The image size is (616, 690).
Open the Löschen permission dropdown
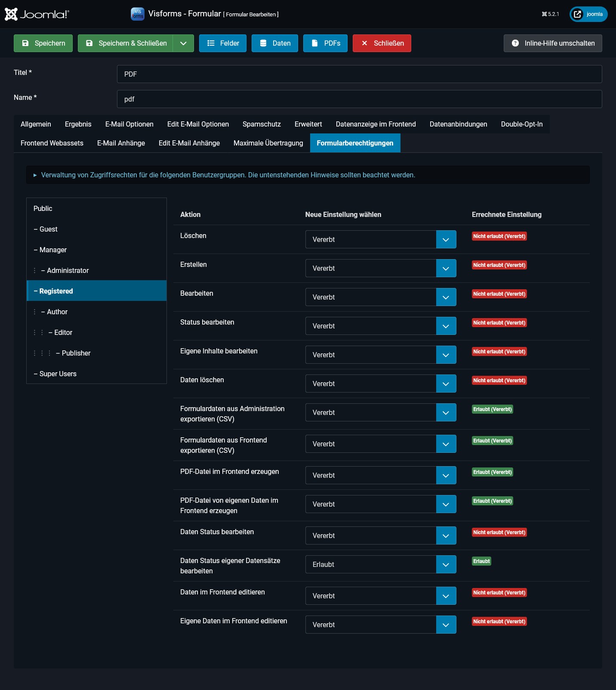tap(380, 239)
